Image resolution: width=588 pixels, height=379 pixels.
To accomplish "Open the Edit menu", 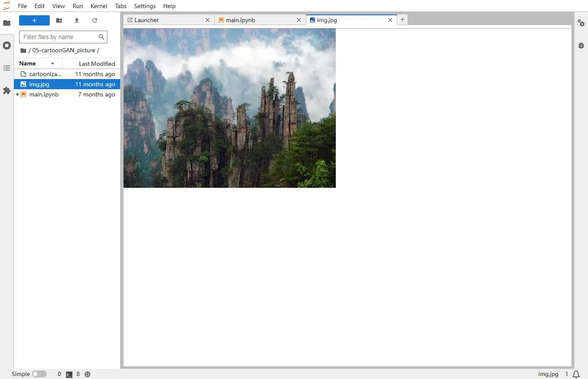I will [x=39, y=6].
